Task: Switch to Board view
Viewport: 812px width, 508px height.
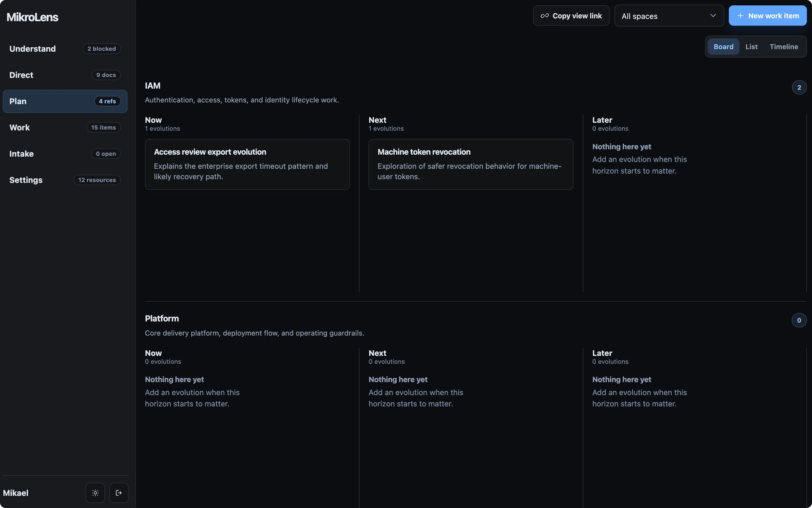Action: (723, 47)
